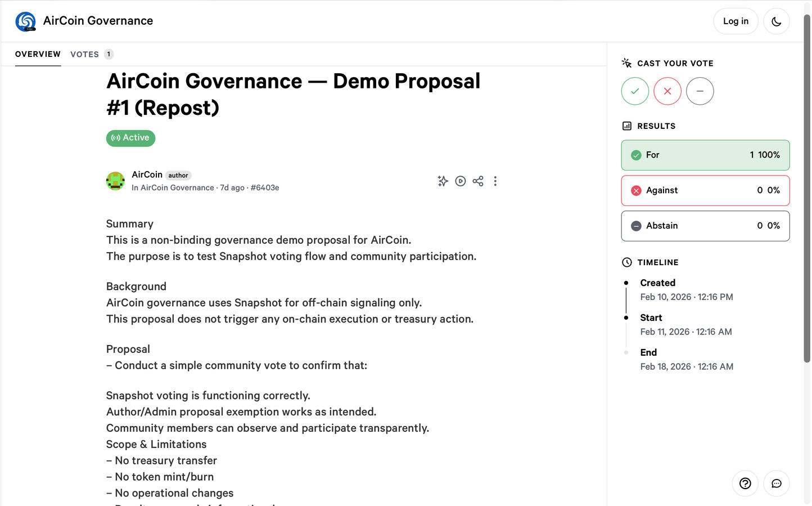812x506 pixels.
Task: Open the help question mark button
Action: [x=745, y=483]
